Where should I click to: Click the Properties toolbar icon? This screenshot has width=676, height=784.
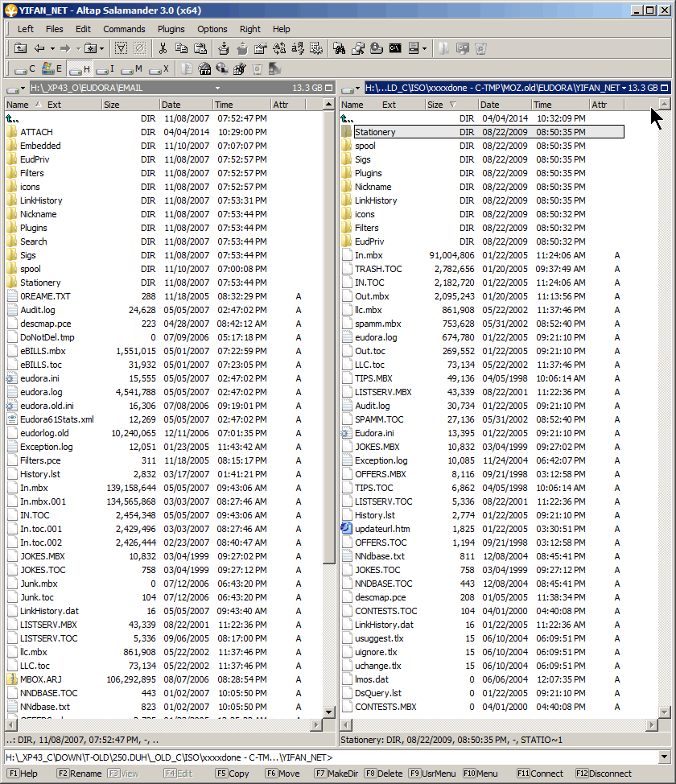click(261, 48)
